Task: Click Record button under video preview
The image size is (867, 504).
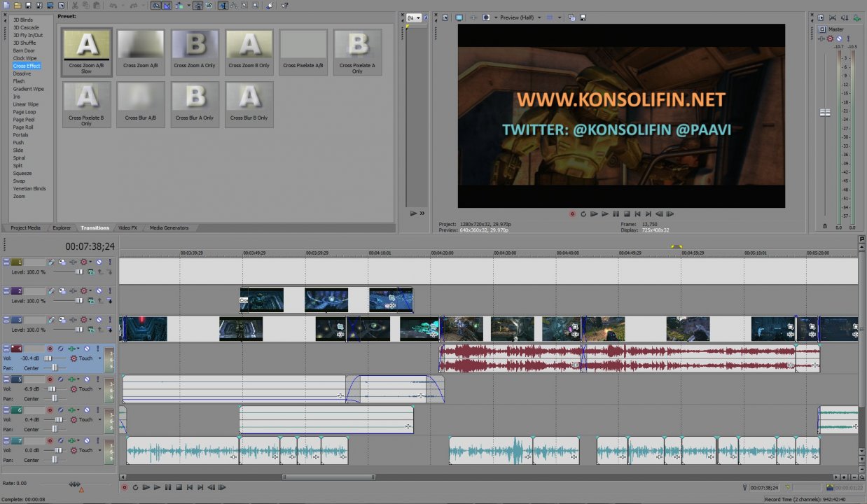Action: click(572, 214)
